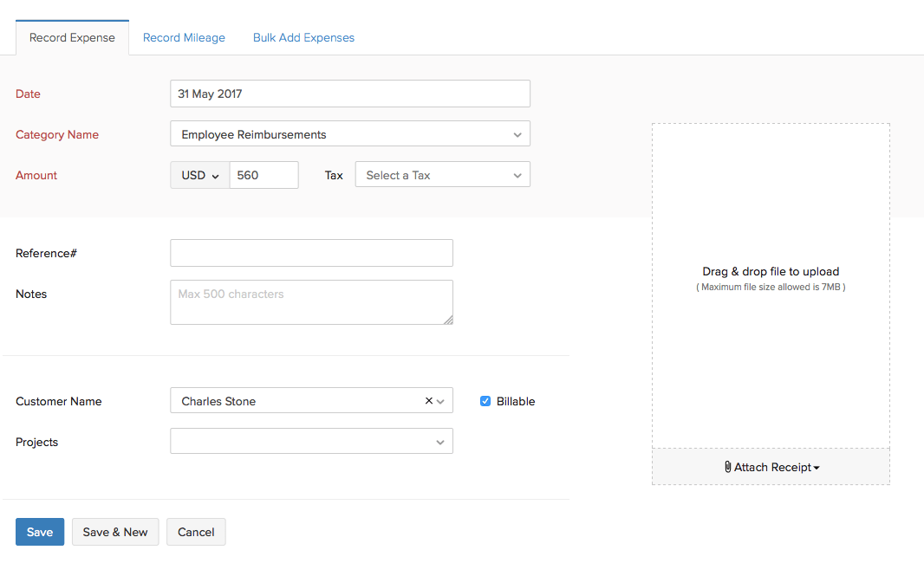Select the Record Expense tab
The height and width of the screenshot is (563, 924).
pos(72,37)
